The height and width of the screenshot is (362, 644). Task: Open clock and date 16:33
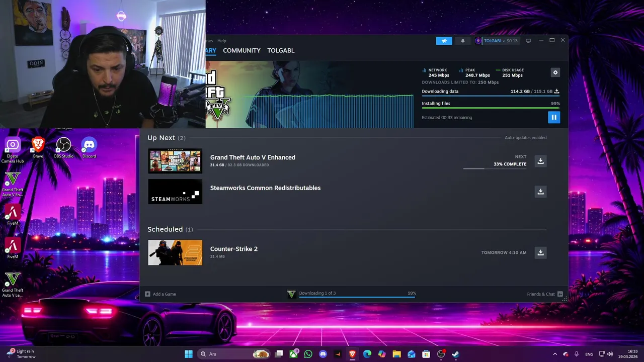click(628, 354)
